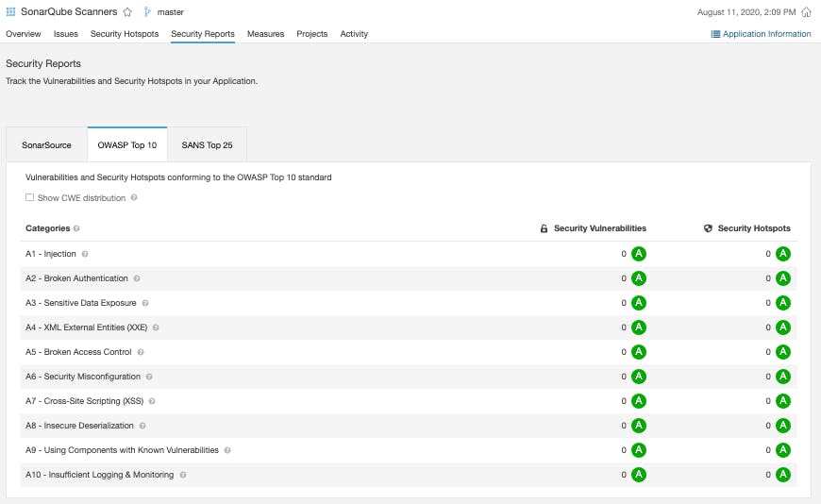The image size is (821, 504).
Task: Click the A1 - Injection category label
Action: pyautogui.click(x=51, y=254)
